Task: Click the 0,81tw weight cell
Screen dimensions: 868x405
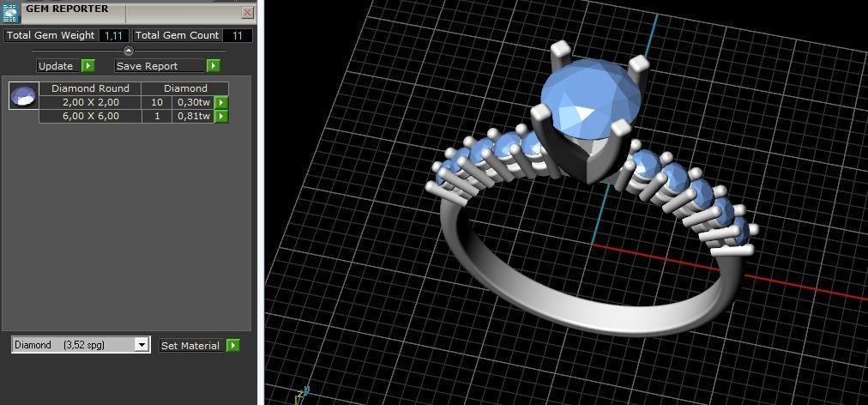Action: click(x=193, y=117)
